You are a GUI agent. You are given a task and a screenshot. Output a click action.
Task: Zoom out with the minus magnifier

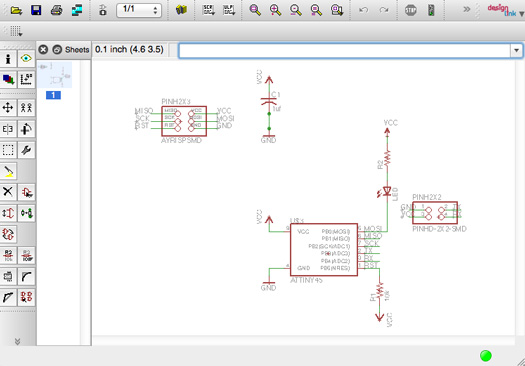click(x=296, y=10)
